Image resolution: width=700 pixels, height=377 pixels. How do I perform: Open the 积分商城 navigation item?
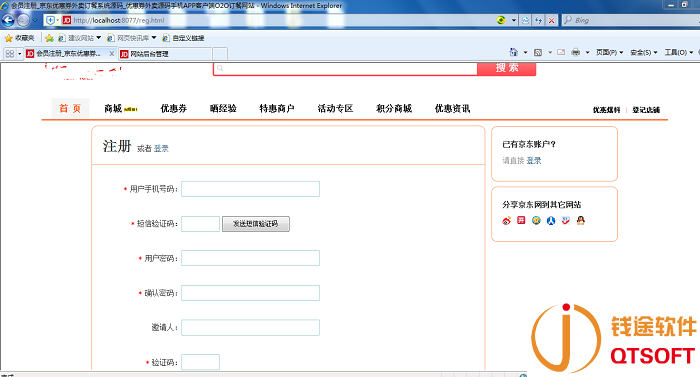pyautogui.click(x=394, y=109)
